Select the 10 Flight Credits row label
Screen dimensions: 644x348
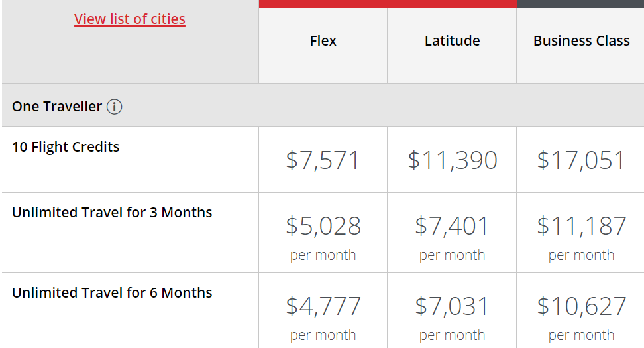[x=66, y=147]
